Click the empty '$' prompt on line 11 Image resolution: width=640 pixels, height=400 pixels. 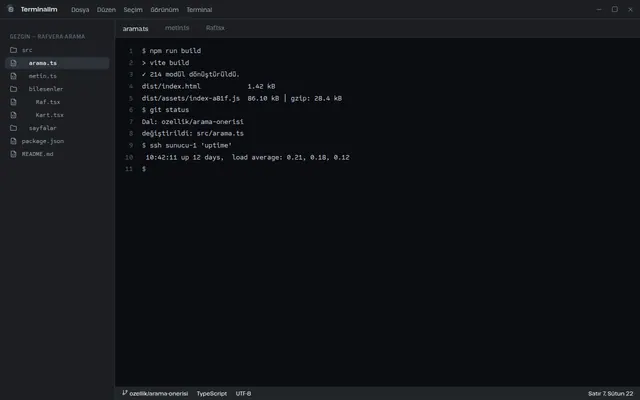144,169
